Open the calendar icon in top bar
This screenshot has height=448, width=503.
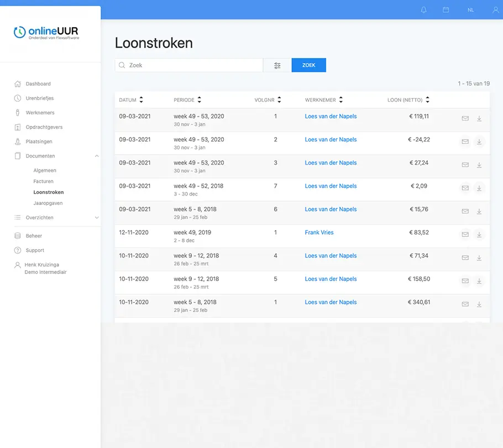pos(446,10)
